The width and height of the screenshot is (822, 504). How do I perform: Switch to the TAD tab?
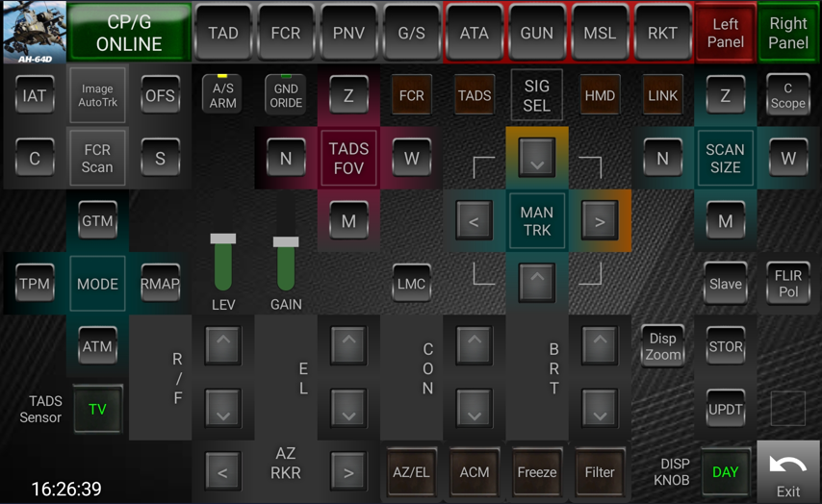pos(223,33)
